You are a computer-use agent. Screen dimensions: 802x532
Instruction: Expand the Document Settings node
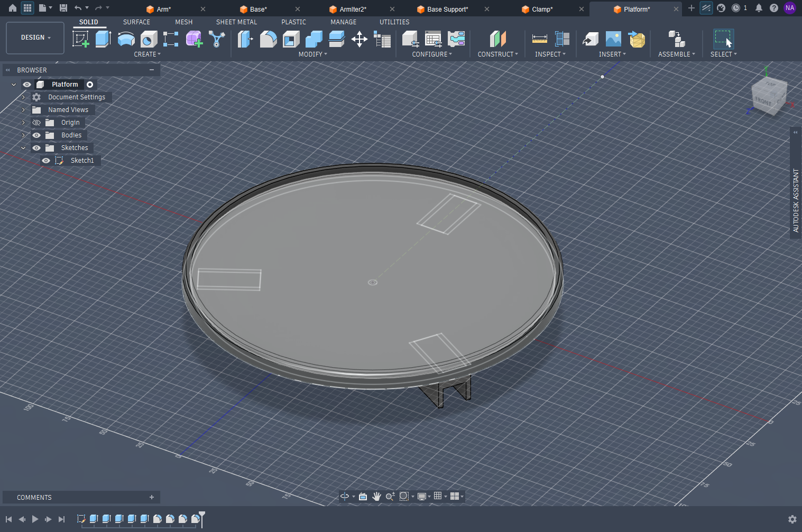tap(23, 97)
